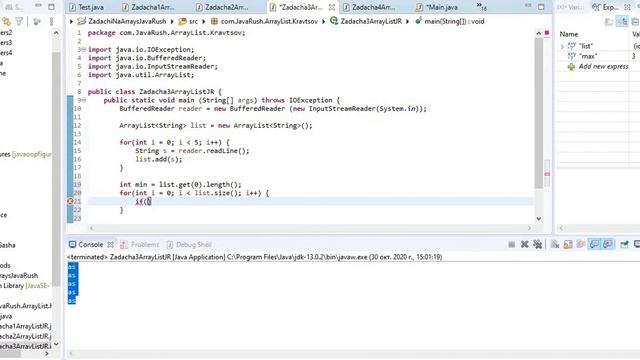Image resolution: width=640 pixels, height=360 pixels.
Task: Click com.JavaRush.ArrayList.Kravtsov breadcrumb package
Action: tap(264, 21)
